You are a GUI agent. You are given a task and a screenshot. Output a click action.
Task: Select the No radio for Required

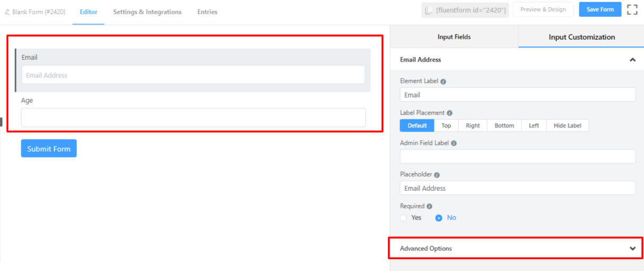(439, 218)
